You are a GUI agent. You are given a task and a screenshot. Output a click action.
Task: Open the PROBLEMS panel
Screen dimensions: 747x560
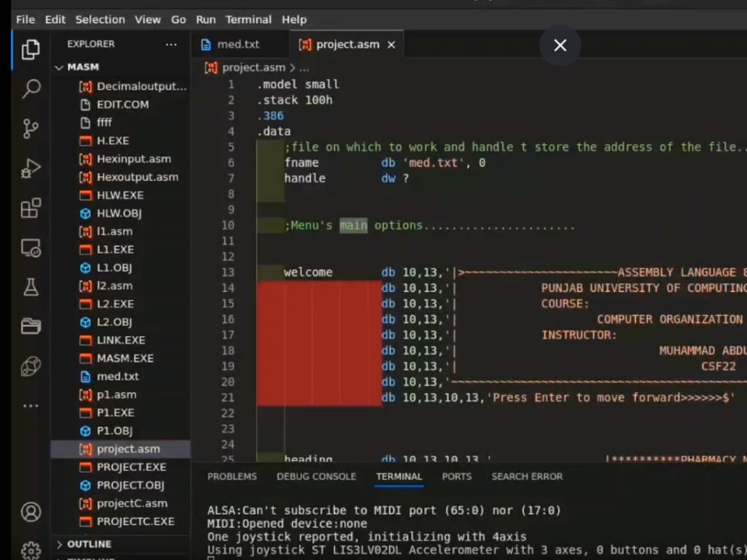tap(232, 476)
